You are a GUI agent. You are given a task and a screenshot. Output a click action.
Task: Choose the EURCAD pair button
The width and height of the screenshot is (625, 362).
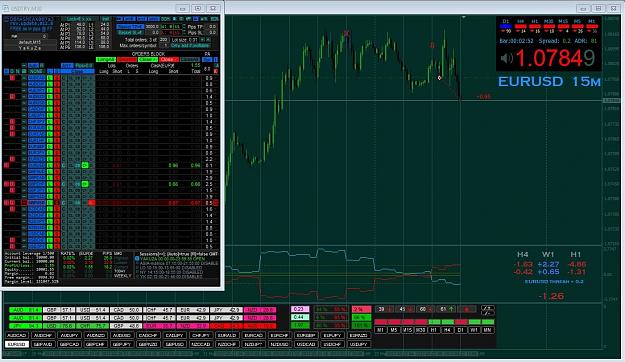pos(254,335)
